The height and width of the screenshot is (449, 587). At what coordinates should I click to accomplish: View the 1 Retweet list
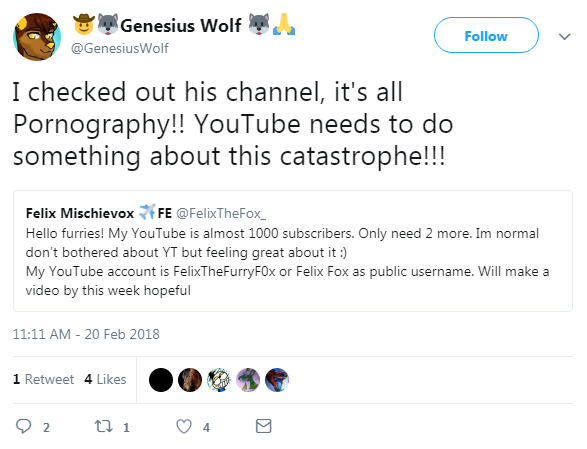click(43, 379)
